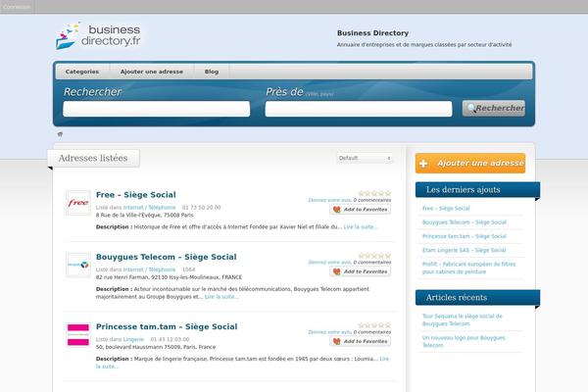Click the Princesse tam.tam logo thumbnail
The width and height of the screenshot is (588, 392).
[x=78, y=334]
